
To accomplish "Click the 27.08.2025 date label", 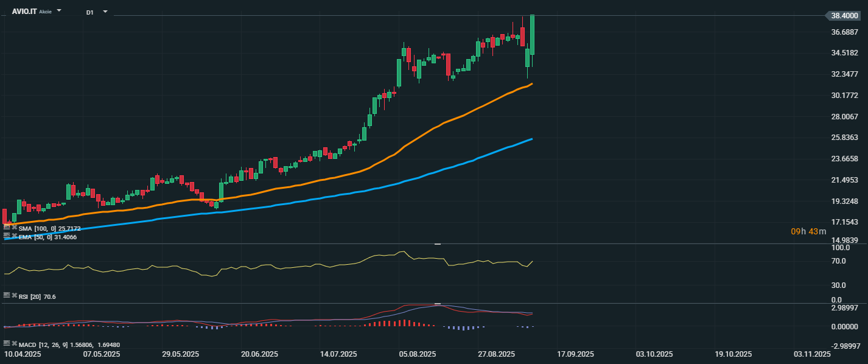I will click(x=496, y=354).
